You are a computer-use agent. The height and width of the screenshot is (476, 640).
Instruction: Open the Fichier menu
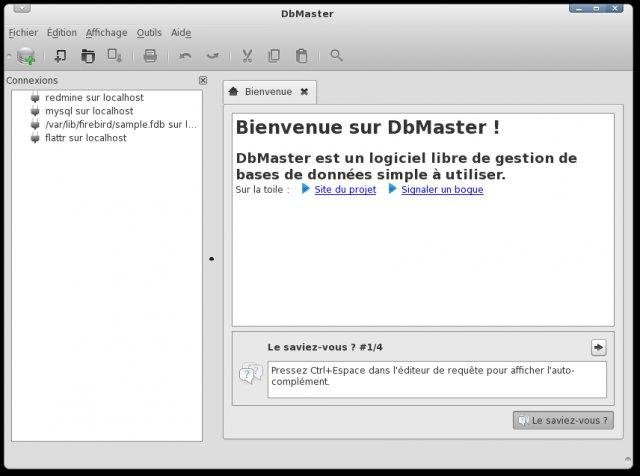coord(23,33)
